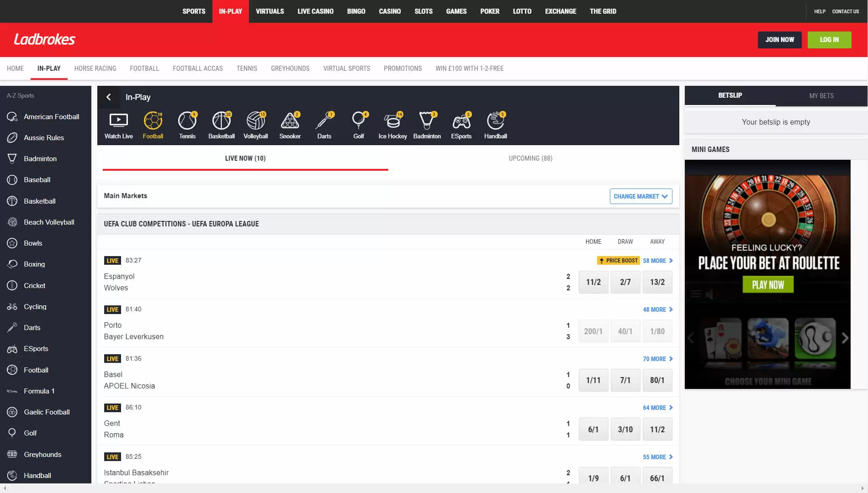Screen dimensions: 868x493
Task: Show next mini game with right arrow
Action: [845, 338]
